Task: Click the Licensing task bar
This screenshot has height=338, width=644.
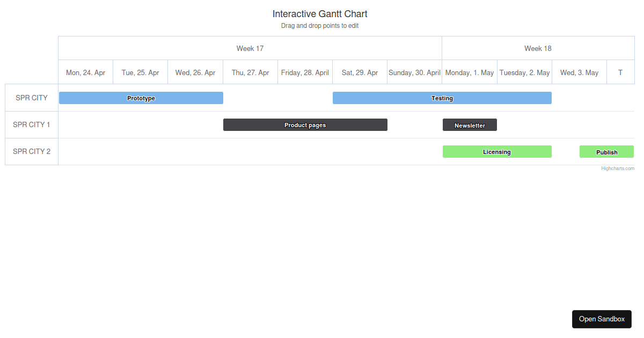Action: 497,151
